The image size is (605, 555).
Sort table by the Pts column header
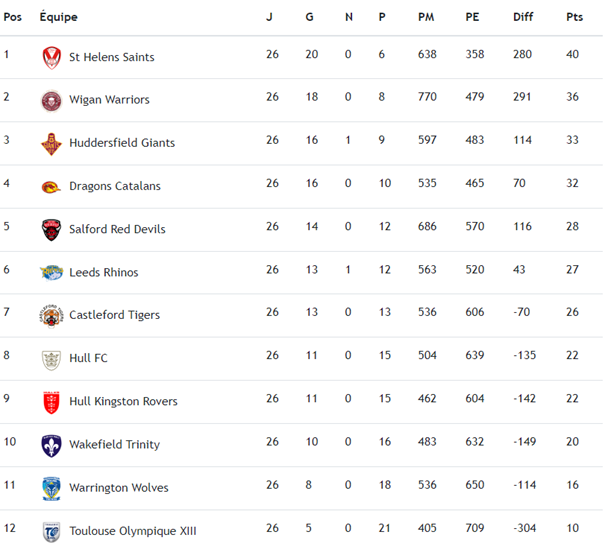[574, 17]
